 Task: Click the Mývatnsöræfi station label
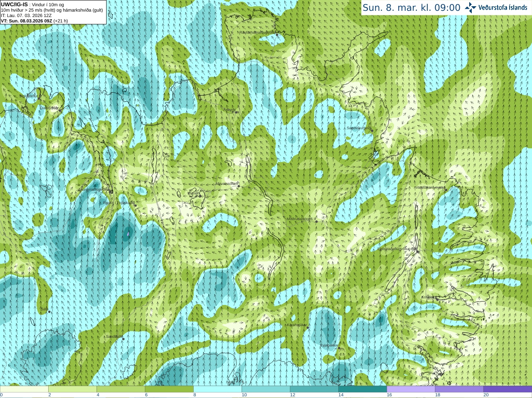227,183
